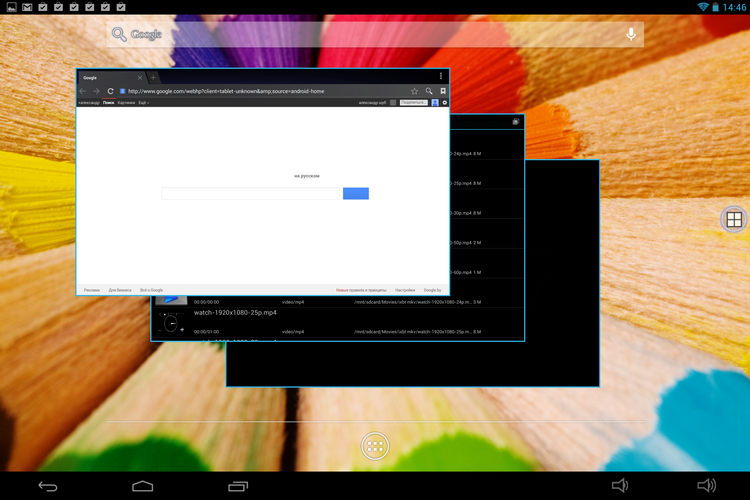Select Поиск in Google top bar
Image resolution: width=750 pixels, height=500 pixels.
pyautogui.click(x=109, y=102)
